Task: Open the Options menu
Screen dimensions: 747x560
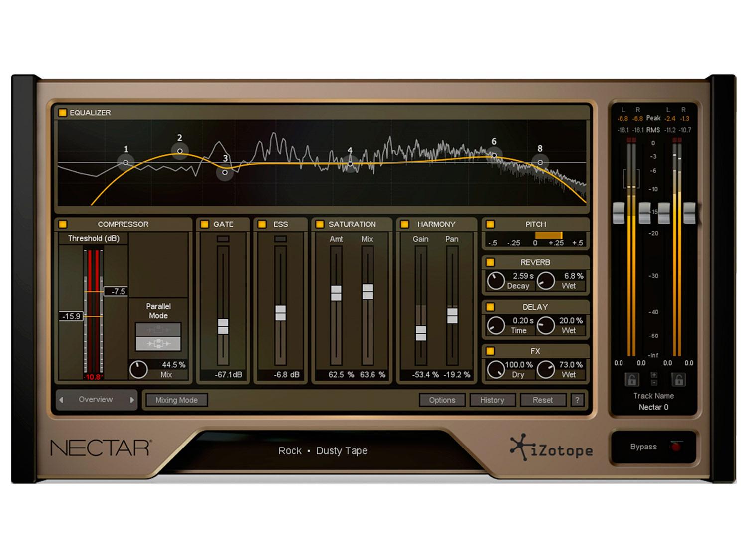Action: coord(442,400)
